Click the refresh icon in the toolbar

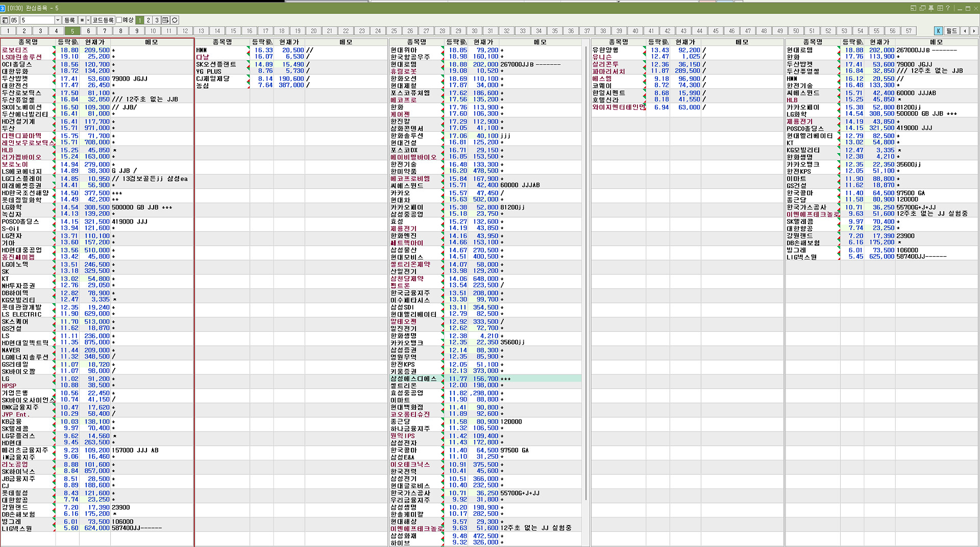click(x=175, y=20)
